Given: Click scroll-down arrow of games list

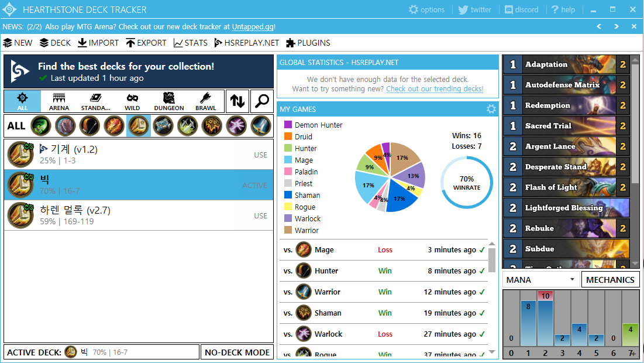Looking at the screenshot, I should [491, 352].
